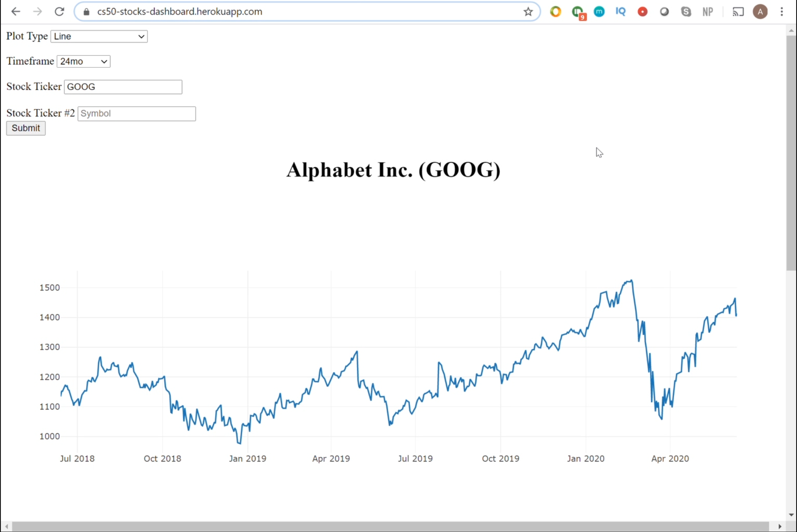Viewport: 797px width, 532px height.
Task: Click the site security padlock
Action: [86, 12]
